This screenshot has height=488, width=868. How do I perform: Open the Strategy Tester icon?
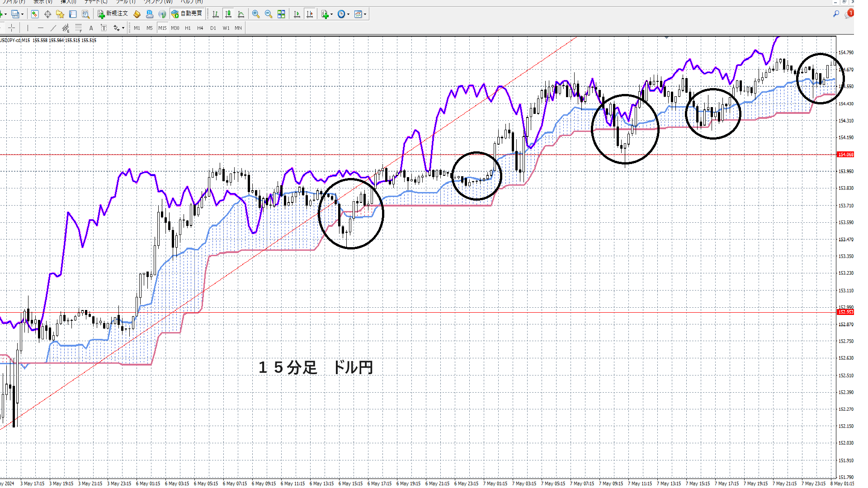pos(85,14)
